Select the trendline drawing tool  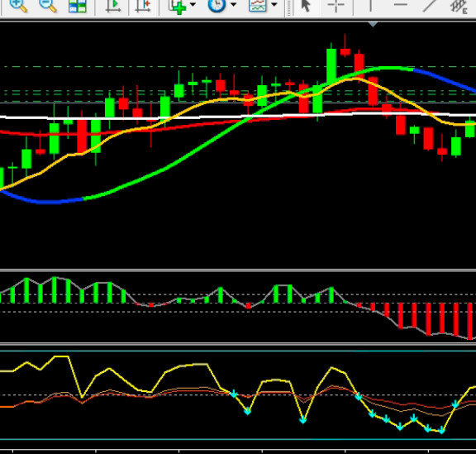pyautogui.click(x=430, y=5)
